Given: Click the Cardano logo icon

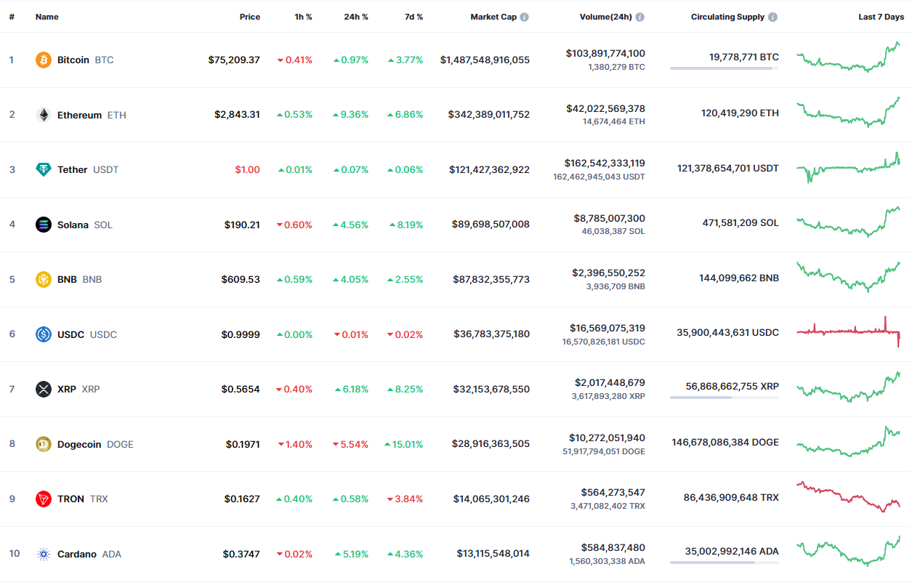Looking at the screenshot, I should tap(44, 554).
